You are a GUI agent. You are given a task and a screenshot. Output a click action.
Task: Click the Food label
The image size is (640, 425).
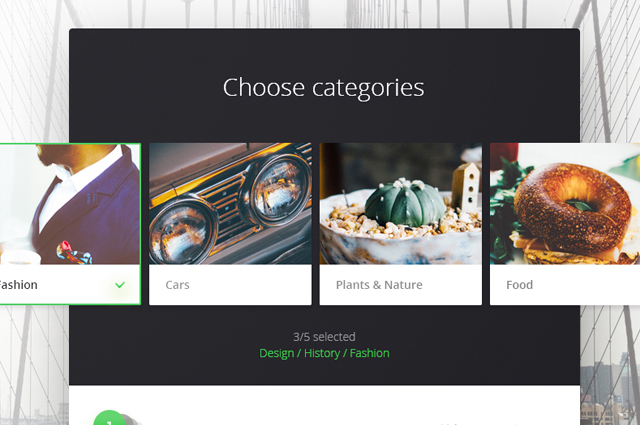click(520, 285)
